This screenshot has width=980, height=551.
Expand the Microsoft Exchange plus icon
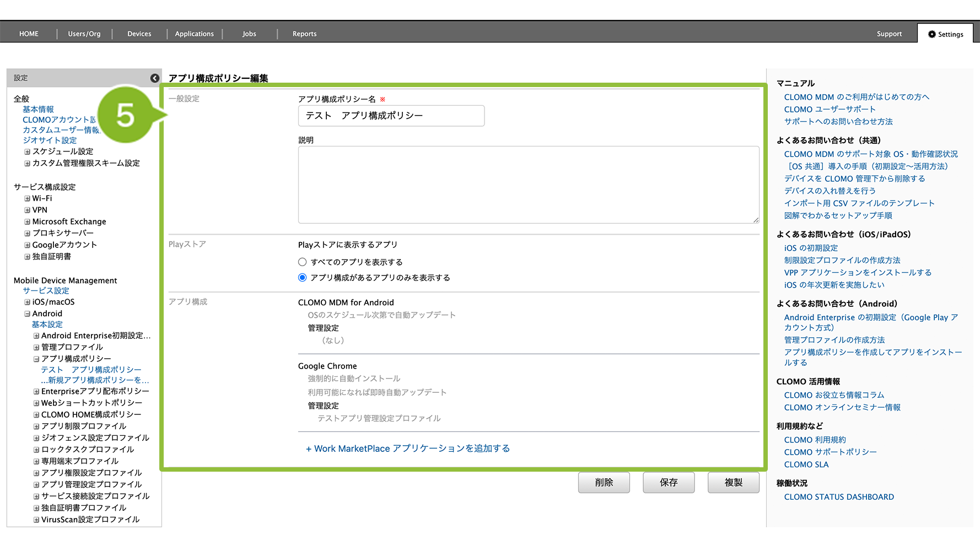(27, 222)
